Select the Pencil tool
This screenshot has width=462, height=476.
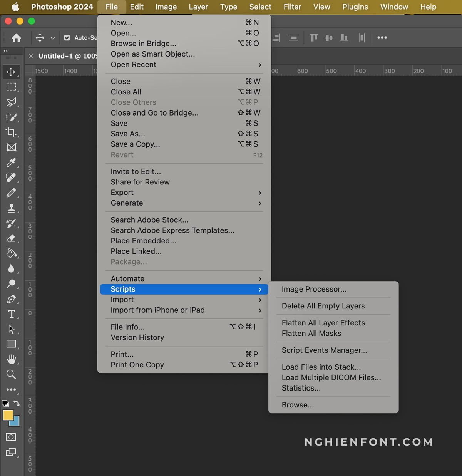(x=11, y=193)
